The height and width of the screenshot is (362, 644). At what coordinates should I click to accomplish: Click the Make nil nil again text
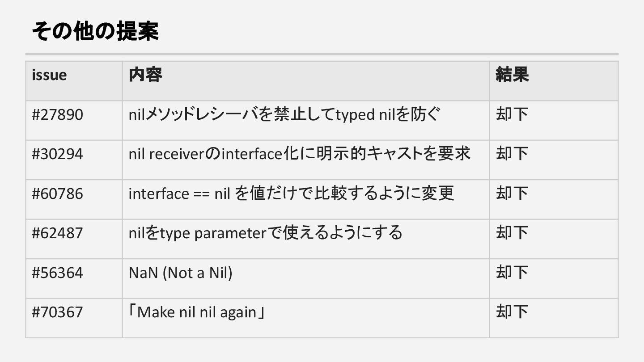point(197,312)
